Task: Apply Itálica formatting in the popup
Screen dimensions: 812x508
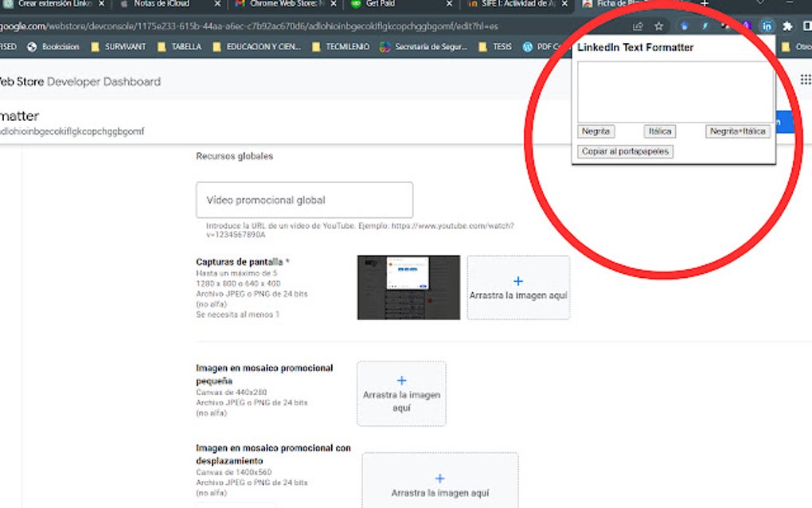Action: (x=660, y=131)
